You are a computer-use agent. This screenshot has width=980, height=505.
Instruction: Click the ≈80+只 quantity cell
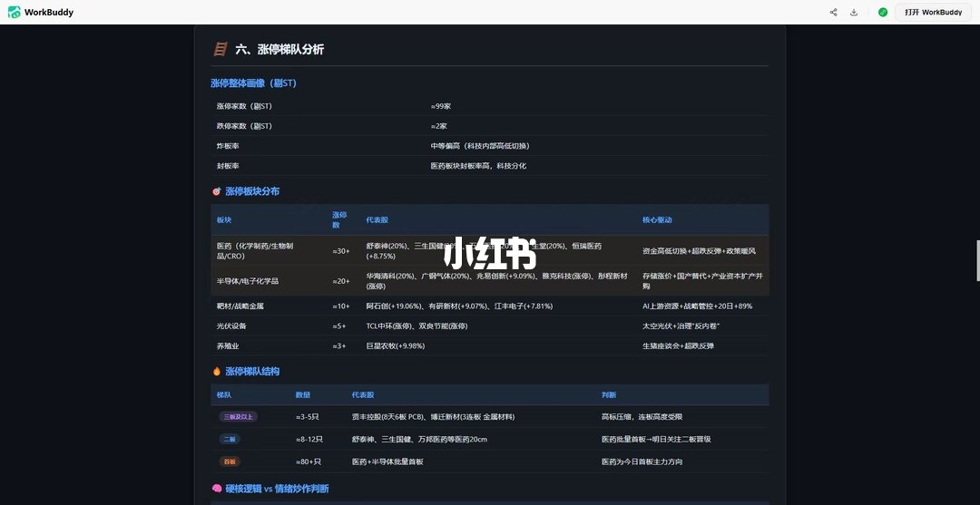[x=309, y=461]
